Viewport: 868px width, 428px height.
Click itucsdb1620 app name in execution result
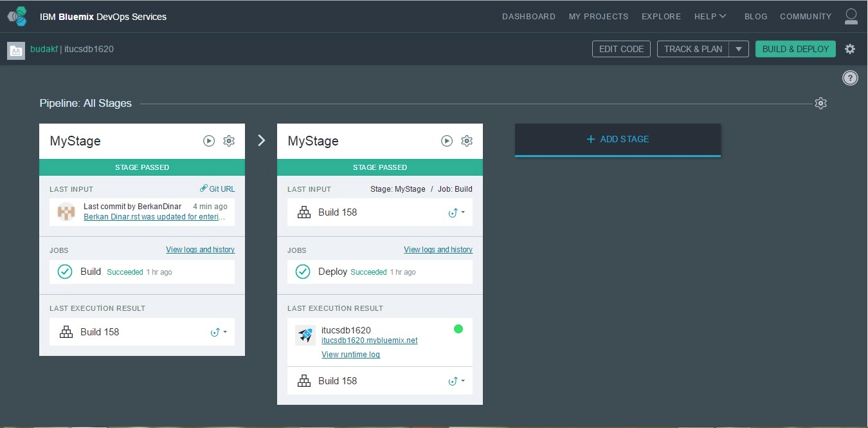346,330
